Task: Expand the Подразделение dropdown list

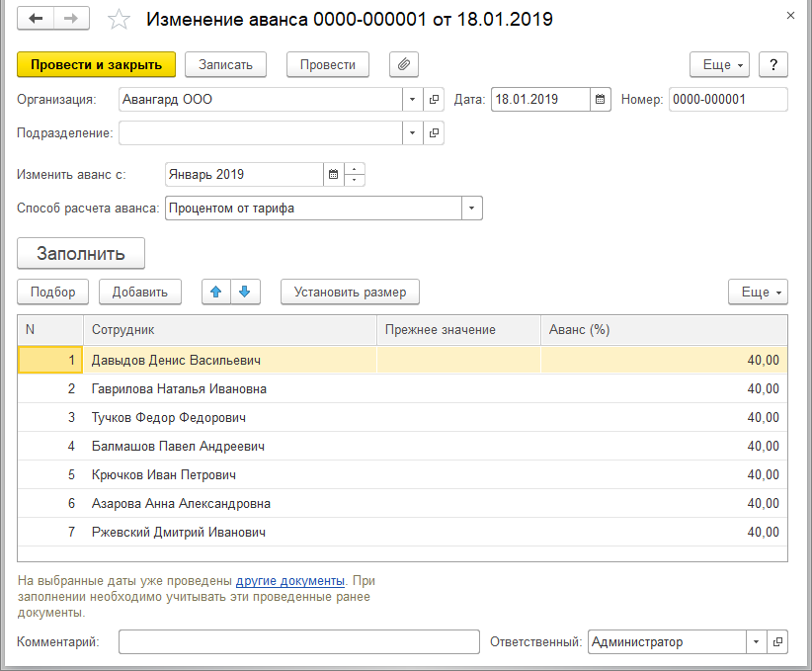Action: 412,132
